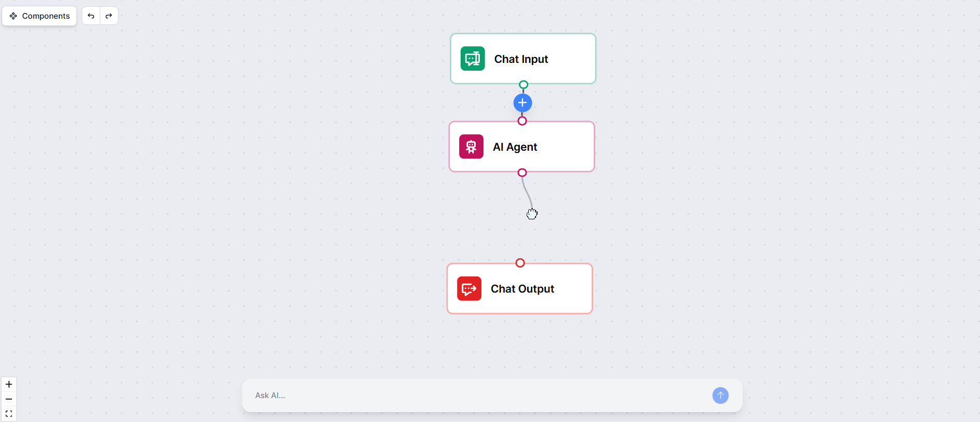Screen dimensions: 980x422
Task: Click the Chat Input output handle
Action: [523, 84]
